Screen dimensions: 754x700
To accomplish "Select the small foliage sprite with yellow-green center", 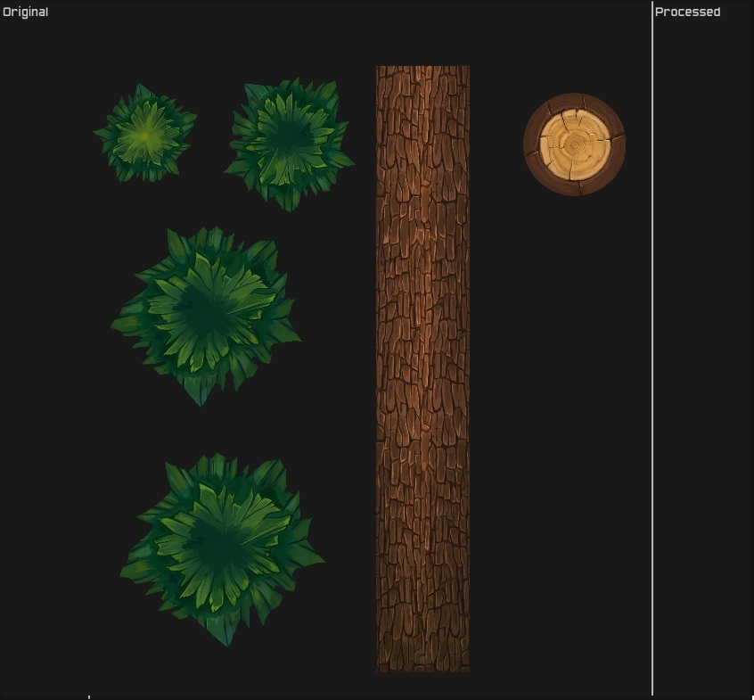I will click(x=145, y=134).
